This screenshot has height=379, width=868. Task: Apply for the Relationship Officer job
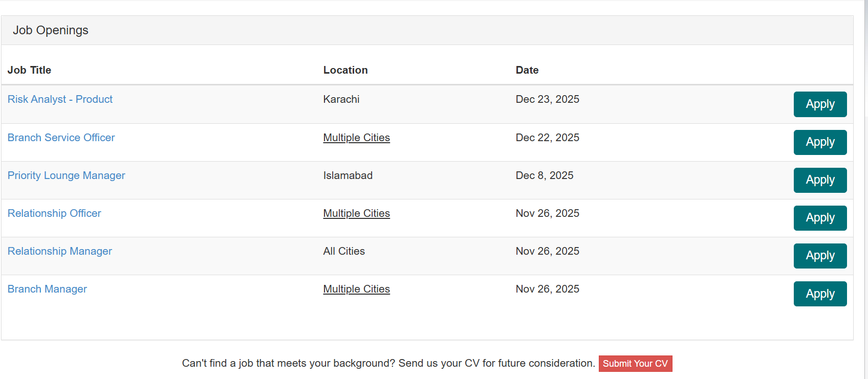click(x=820, y=218)
